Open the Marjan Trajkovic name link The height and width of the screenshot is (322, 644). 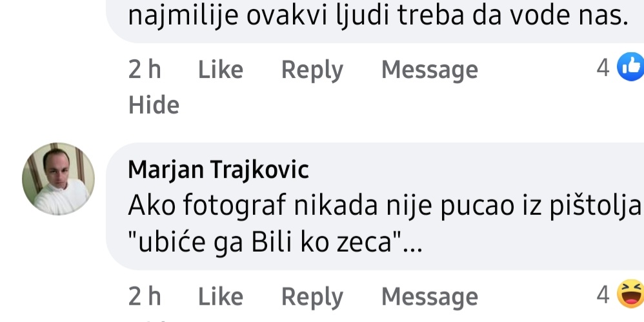tap(218, 169)
